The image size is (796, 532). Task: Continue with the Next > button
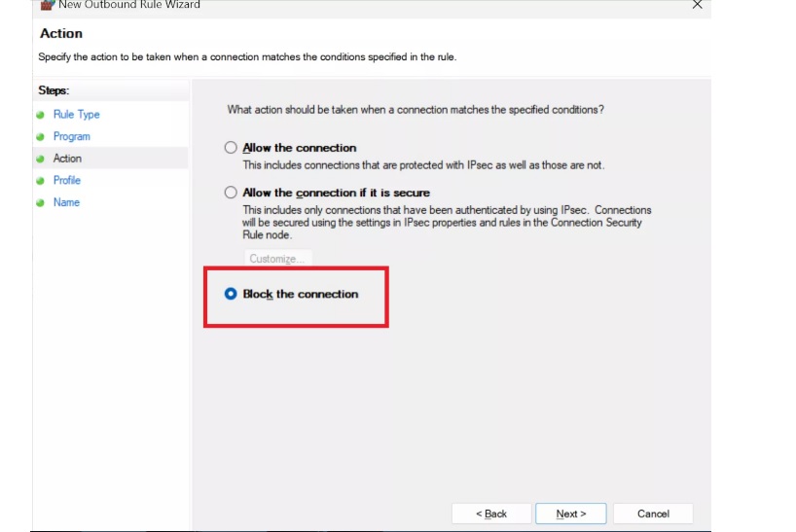pos(570,514)
